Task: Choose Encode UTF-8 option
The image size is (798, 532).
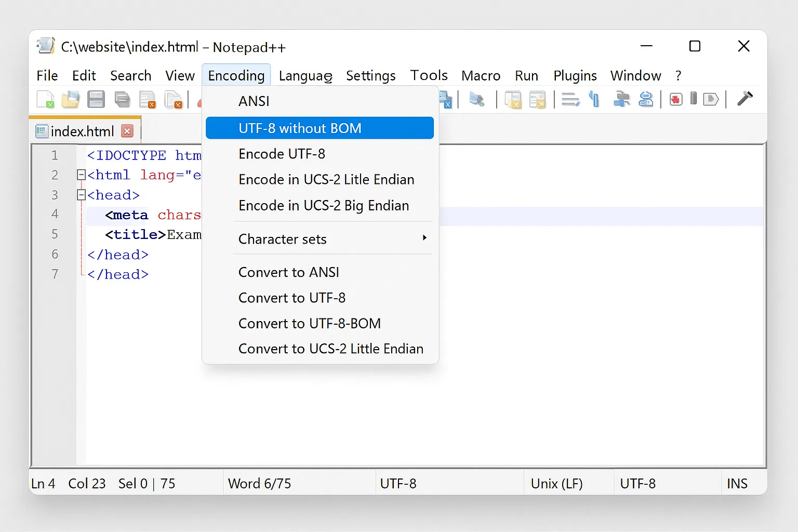Action: (x=320, y=154)
